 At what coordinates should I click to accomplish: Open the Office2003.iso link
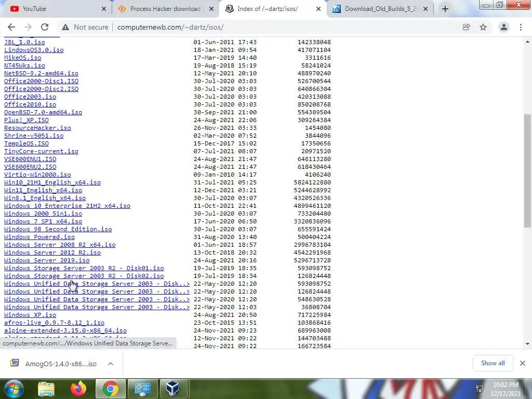[x=30, y=97]
